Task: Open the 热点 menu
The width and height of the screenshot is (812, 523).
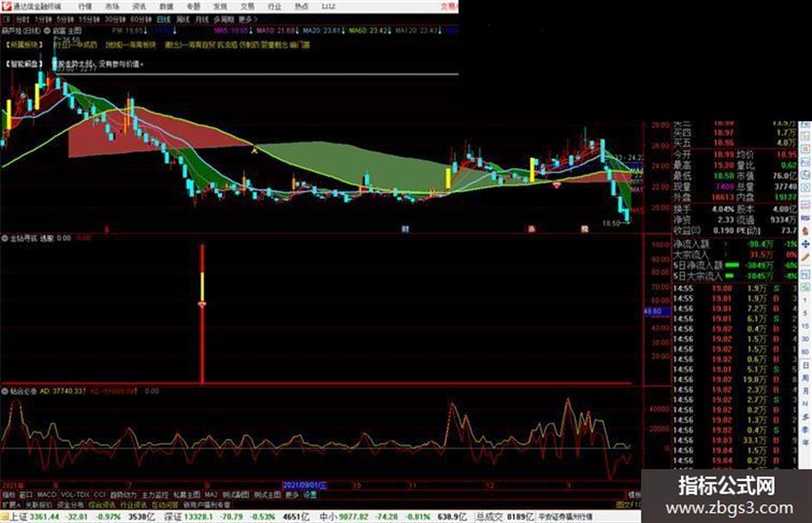Action: (x=302, y=6)
